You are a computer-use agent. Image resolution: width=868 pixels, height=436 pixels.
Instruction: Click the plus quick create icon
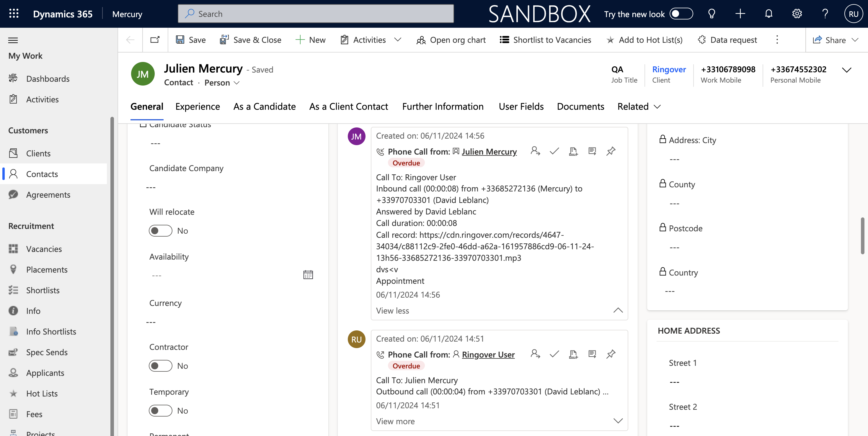[740, 14]
